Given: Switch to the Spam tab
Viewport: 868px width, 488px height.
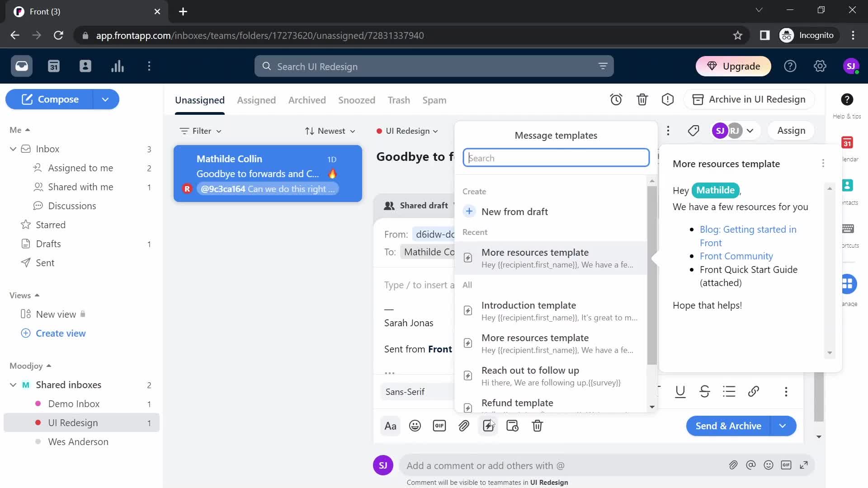Looking at the screenshot, I should [x=434, y=100].
